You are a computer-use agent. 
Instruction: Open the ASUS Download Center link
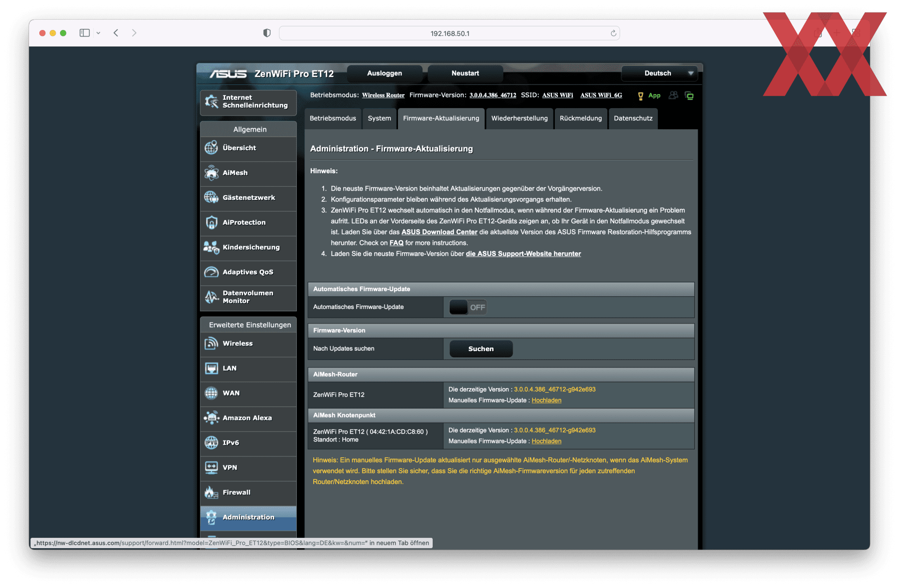point(439,232)
